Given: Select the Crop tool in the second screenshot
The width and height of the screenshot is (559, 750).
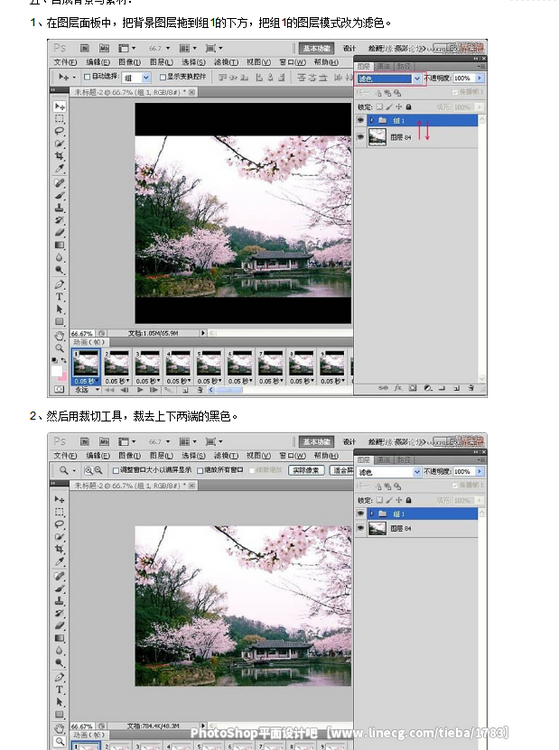Looking at the screenshot, I should pyautogui.click(x=59, y=549).
